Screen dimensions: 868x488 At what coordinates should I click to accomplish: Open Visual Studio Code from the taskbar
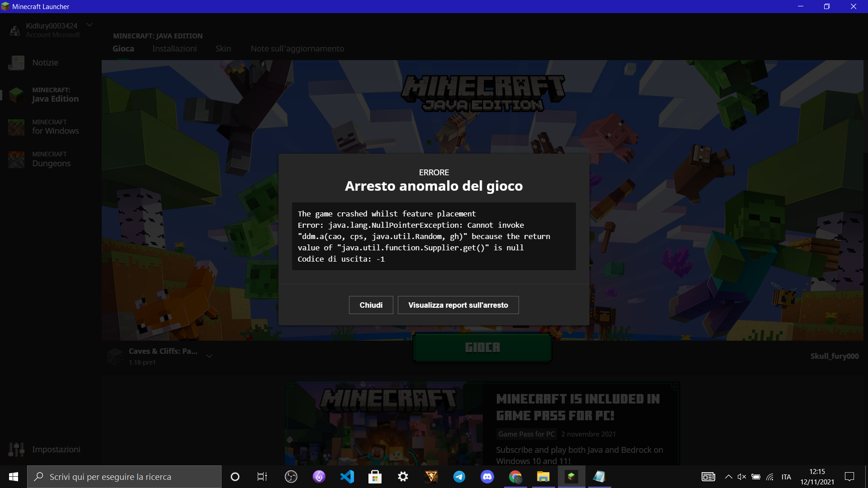pos(347,477)
